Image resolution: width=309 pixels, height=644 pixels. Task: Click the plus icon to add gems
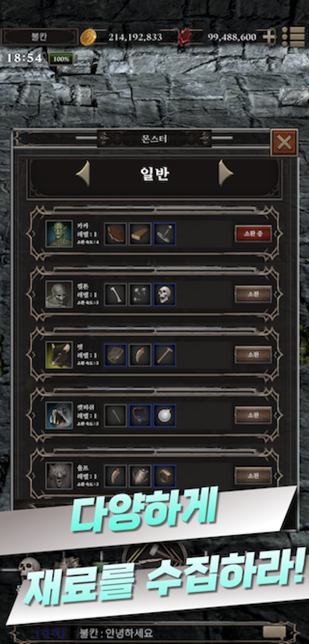pyautogui.click(x=269, y=37)
